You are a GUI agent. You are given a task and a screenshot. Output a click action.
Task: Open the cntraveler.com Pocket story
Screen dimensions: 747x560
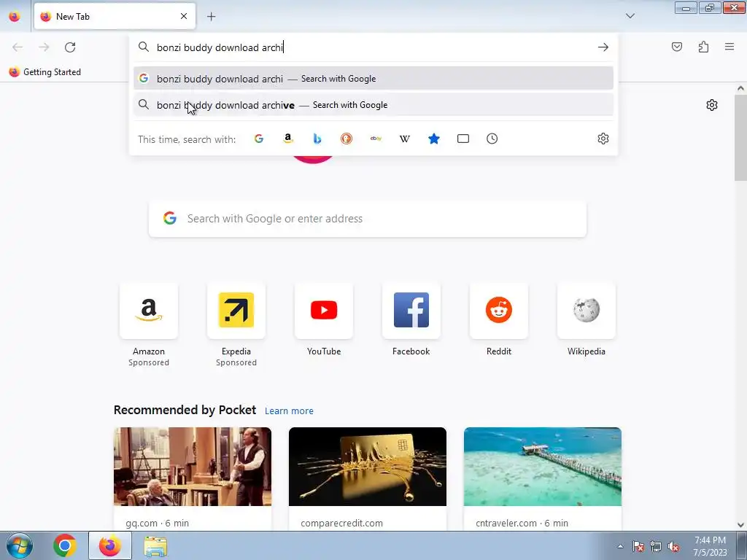tap(543, 478)
